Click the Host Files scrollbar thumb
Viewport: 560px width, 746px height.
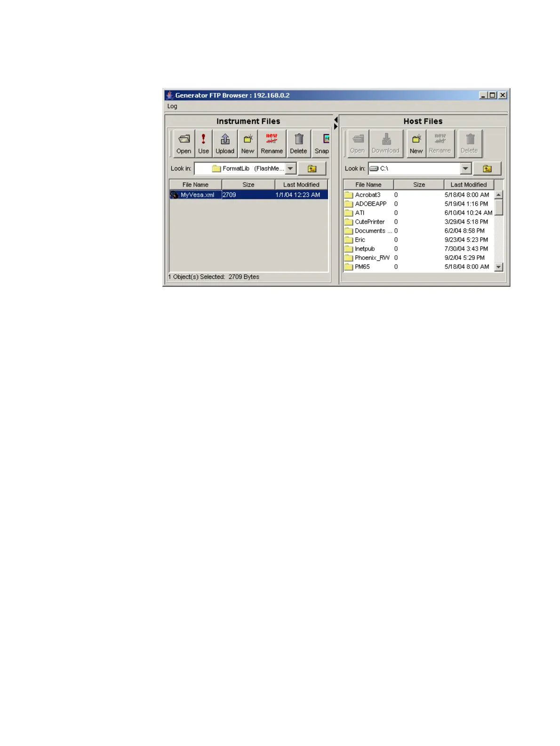(x=499, y=207)
